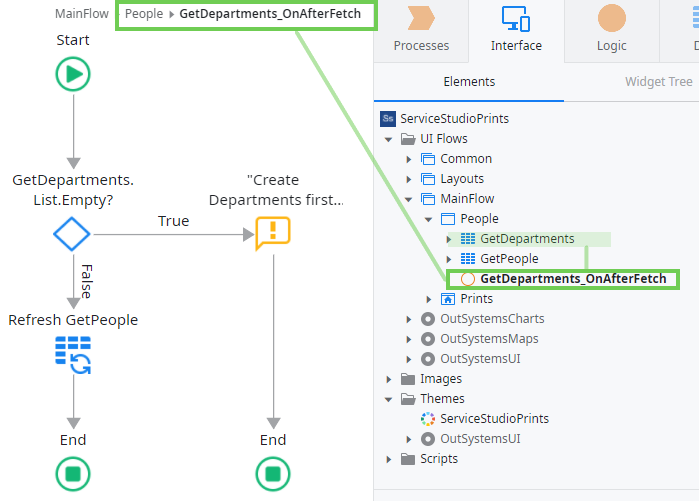Switch to the Processes tab
This screenshot has height=501, width=699.
[x=421, y=31]
